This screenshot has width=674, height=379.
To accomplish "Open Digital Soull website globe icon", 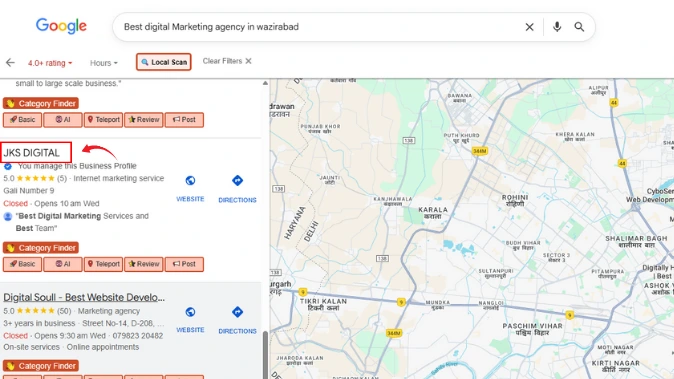I will click(190, 312).
